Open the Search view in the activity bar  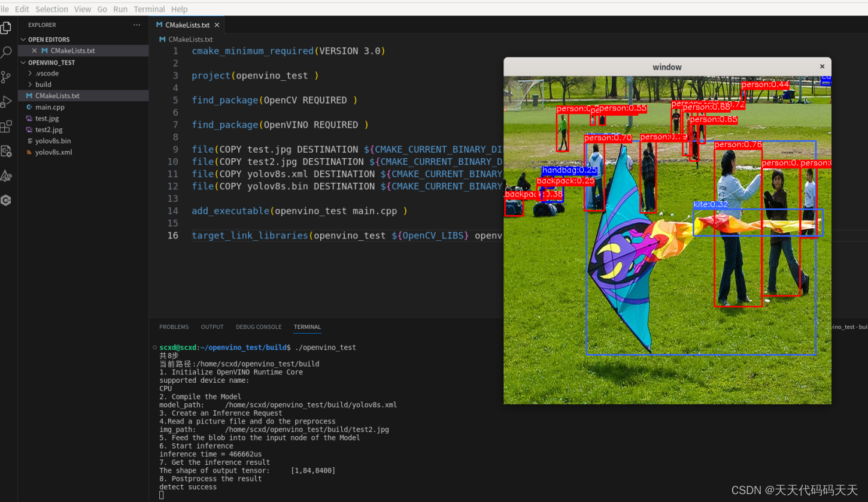point(7,52)
